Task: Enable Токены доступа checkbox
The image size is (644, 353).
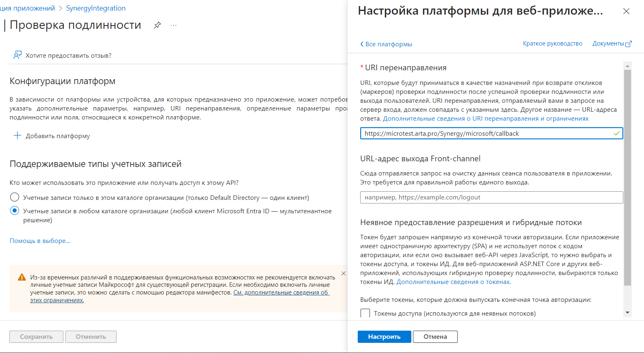Action: 365,313
